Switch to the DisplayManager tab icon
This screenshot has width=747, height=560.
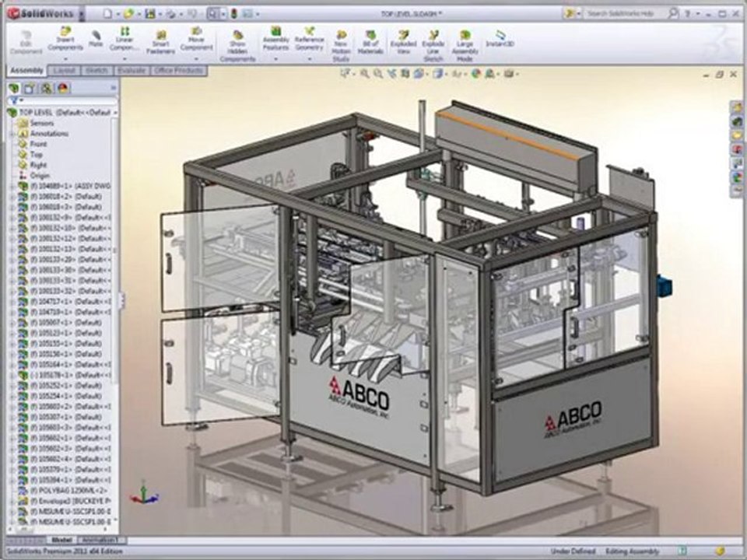click(x=63, y=88)
